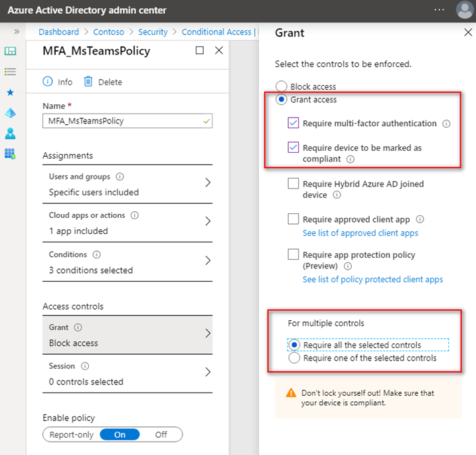Click '0 controls selected' text

pyautogui.click(x=86, y=382)
